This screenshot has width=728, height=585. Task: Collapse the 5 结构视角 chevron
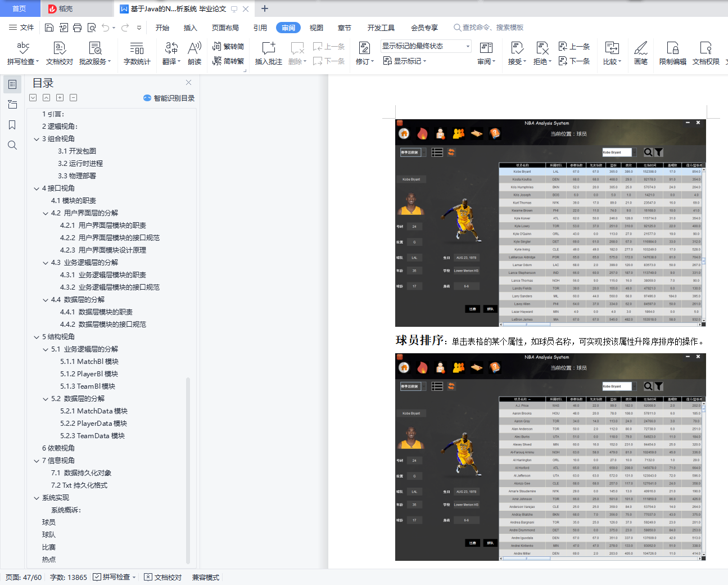[x=37, y=337]
